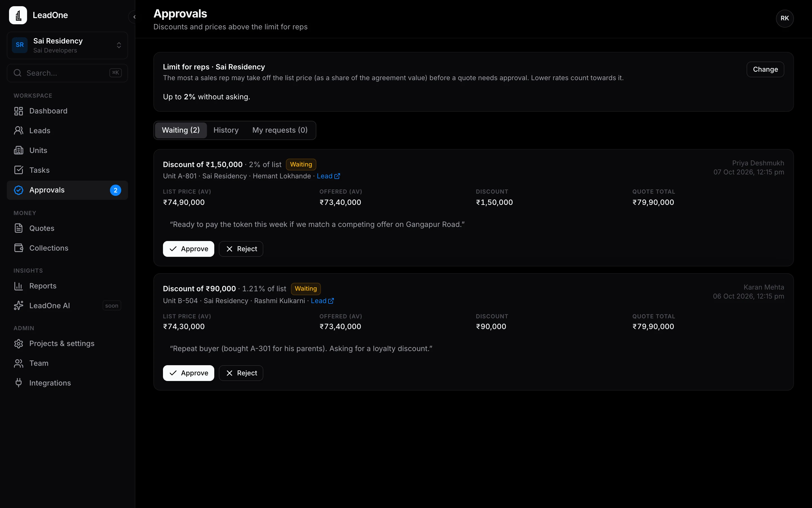Viewport: 812px width, 508px height.
Task: Click the Waiting status on B-504 request
Action: point(306,289)
